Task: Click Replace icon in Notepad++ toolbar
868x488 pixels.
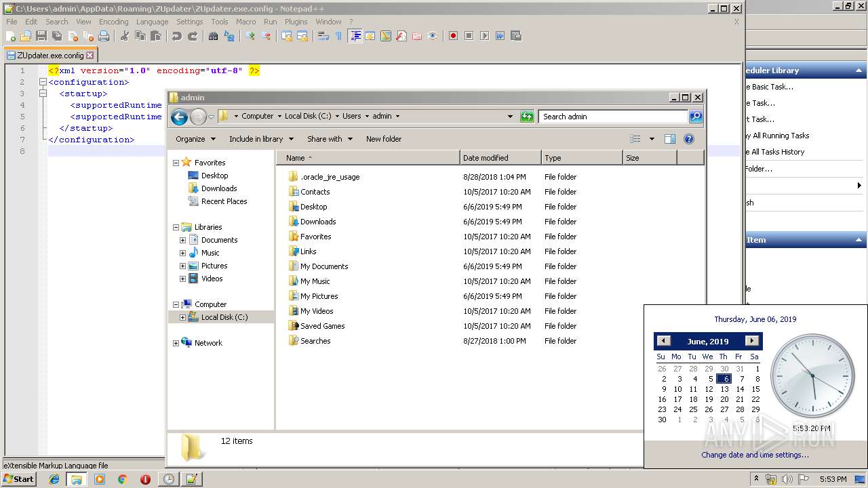Action: (x=229, y=36)
